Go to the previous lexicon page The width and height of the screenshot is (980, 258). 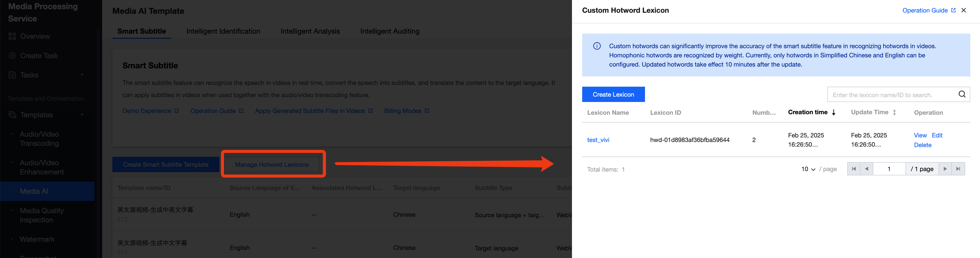pos(867,169)
